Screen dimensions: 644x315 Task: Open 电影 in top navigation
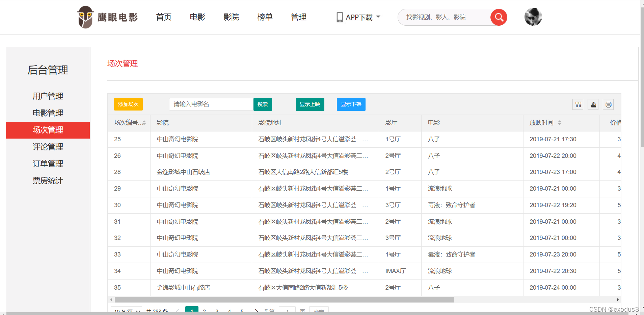[x=197, y=17]
